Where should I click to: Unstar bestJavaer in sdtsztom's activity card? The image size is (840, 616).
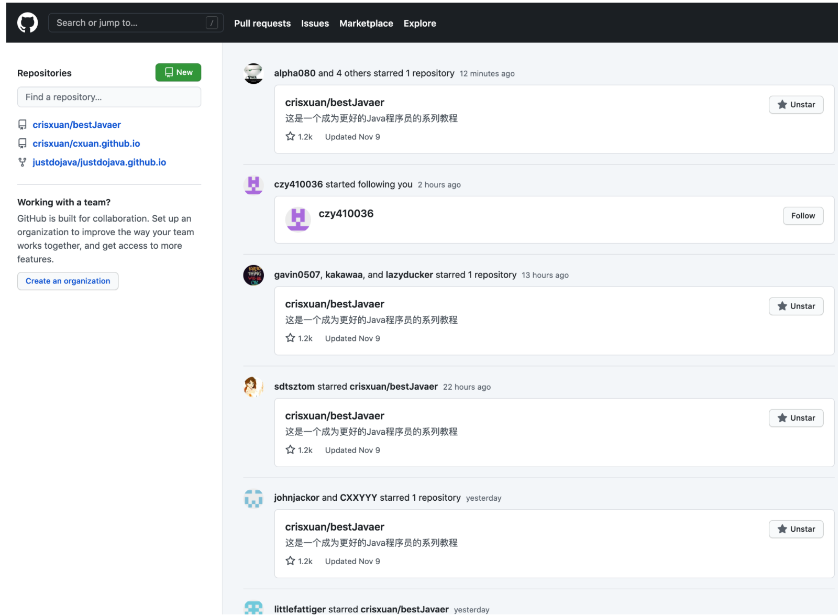[796, 418]
